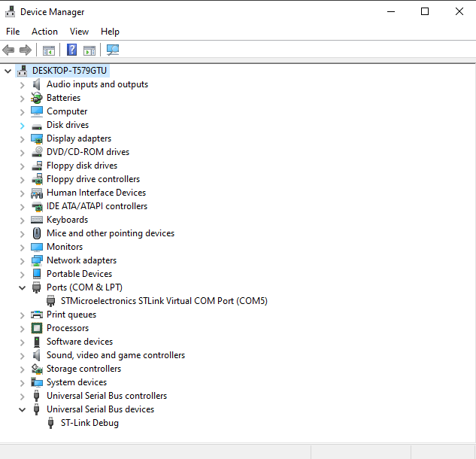476x459 pixels.
Task: Collapse the DESKTOP-T579GTU root node
Action: 8,71
